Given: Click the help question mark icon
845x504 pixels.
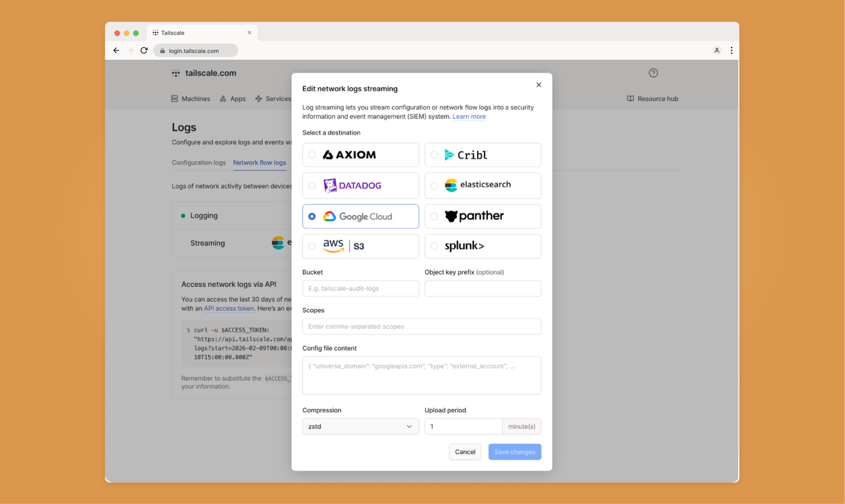Looking at the screenshot, I should point(653,73).
